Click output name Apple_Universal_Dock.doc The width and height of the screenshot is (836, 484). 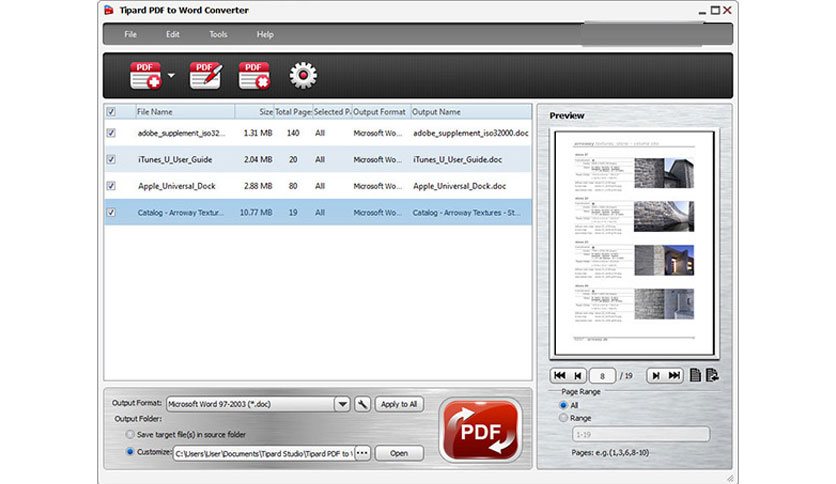tap(460, 186)
